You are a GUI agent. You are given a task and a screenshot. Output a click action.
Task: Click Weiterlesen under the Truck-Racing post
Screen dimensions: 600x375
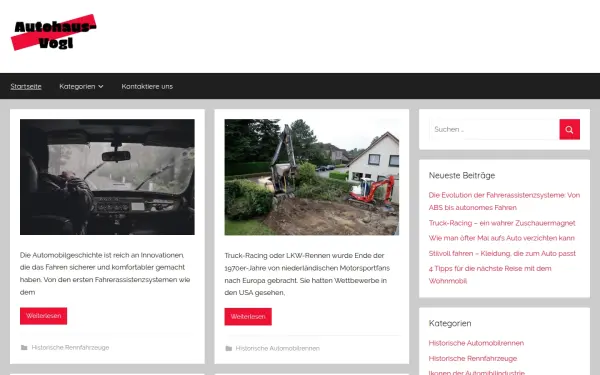coord(248,316)
